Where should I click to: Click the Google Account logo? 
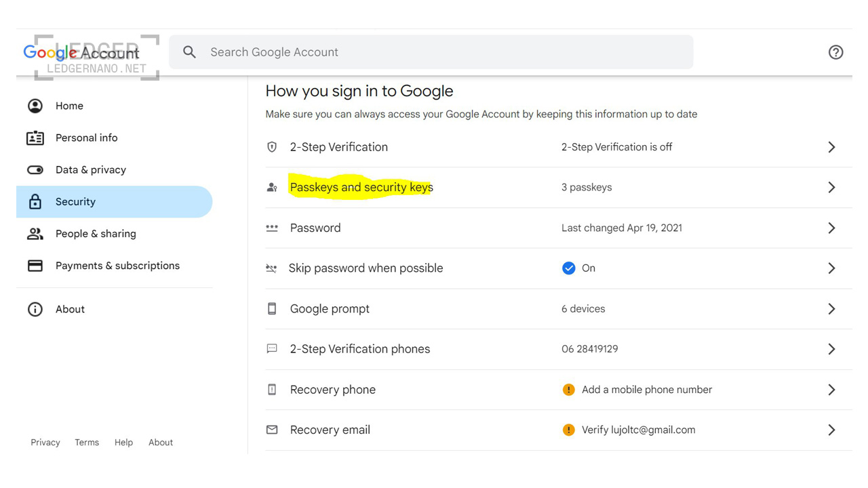tap(81, 53)
